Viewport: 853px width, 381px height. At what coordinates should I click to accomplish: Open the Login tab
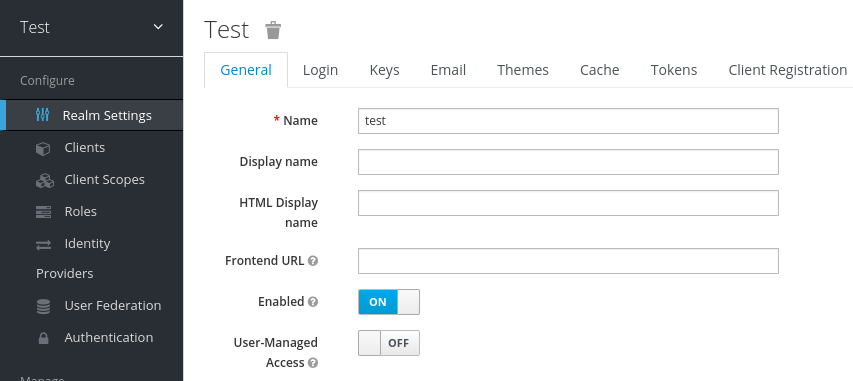click(x=320, y=70)
